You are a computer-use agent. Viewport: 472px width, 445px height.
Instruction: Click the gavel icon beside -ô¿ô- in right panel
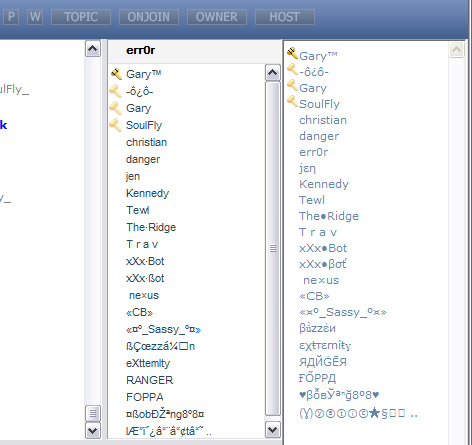click(x=292, y=69)
